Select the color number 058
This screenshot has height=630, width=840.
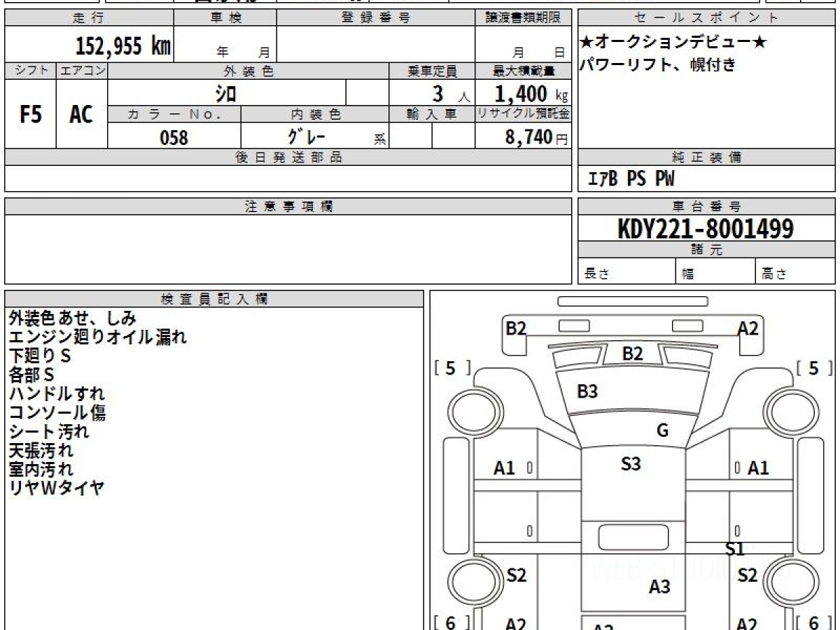(x=174, y=137)
